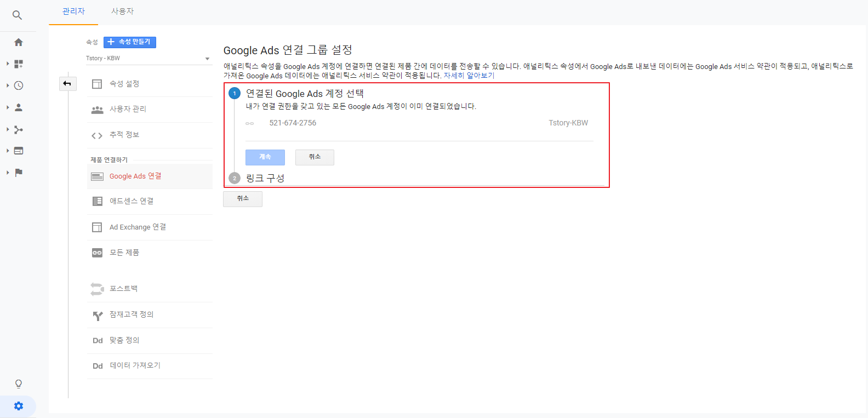Select step 2 링크 구성 heading
This screenshot has height=418, width=868.
pos(265,179)
